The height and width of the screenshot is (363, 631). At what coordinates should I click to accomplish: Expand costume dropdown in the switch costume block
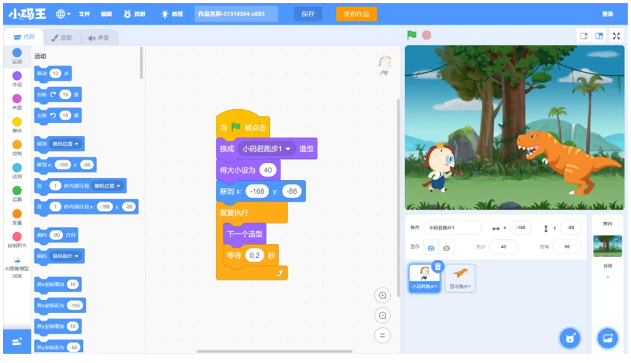(288, 149)
